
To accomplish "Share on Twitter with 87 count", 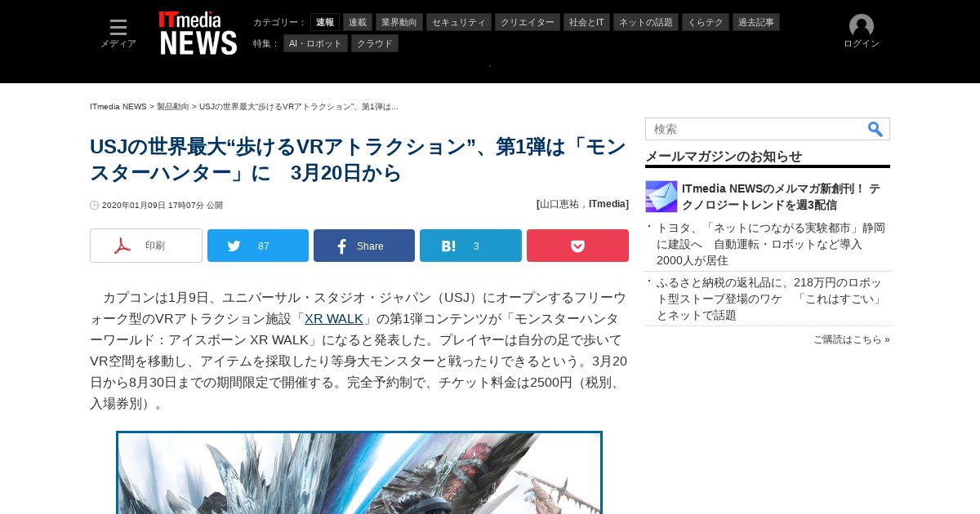I will (x=258, y=246).
